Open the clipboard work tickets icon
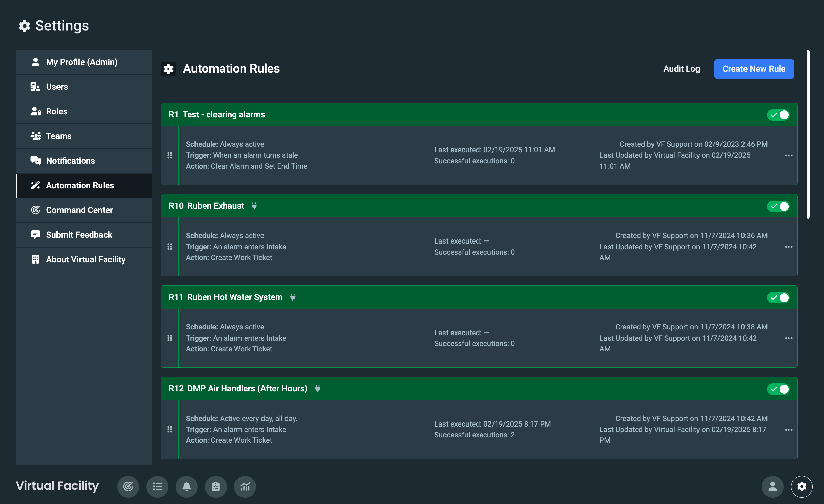The height and width of the screenshot is (504, 824). pos(216,487)
